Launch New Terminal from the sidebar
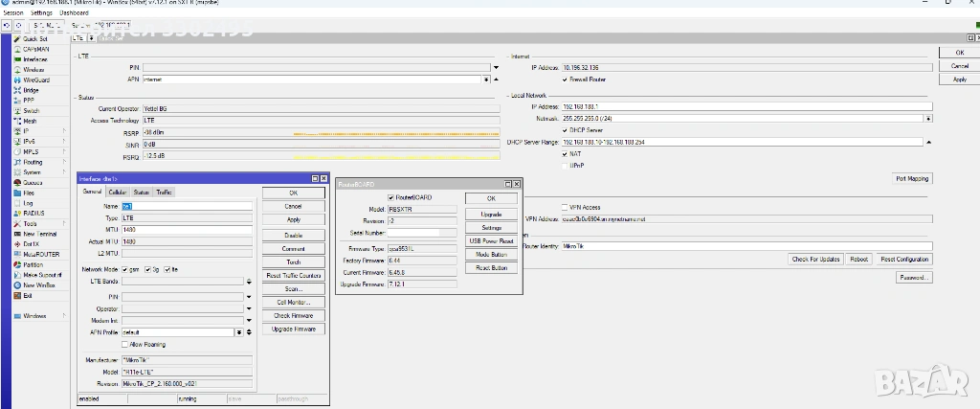This screenshot has height=409, width=980. (x=39, y=234)
